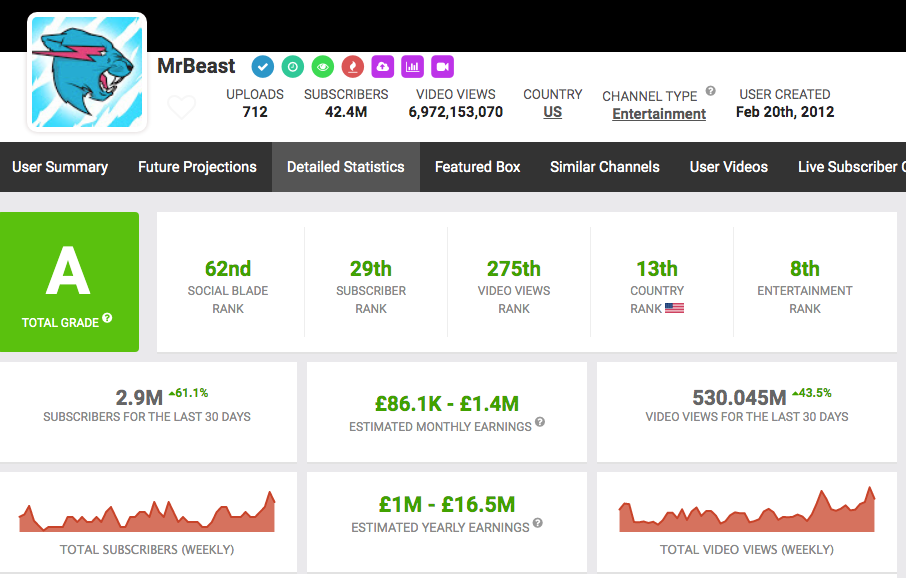Click the MrBeast channel avatar

click(x=87, y=72)
